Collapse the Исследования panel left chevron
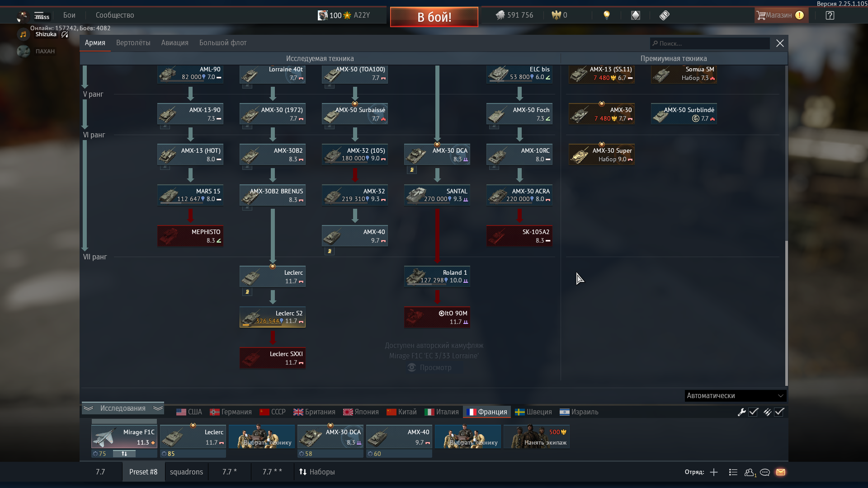The width and height of the screenshot is (868, 488). coord(88,408)
